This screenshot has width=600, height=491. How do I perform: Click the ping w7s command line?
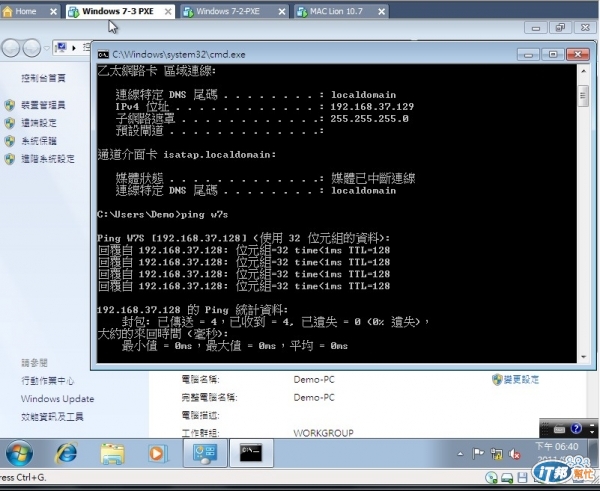coord(163,214)
